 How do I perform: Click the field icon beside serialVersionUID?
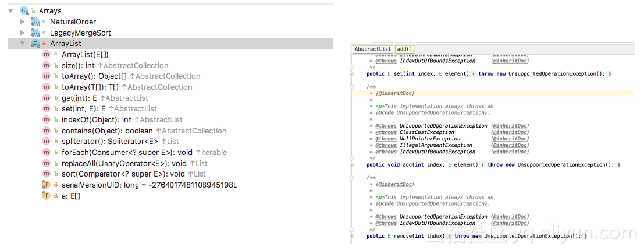47,185
